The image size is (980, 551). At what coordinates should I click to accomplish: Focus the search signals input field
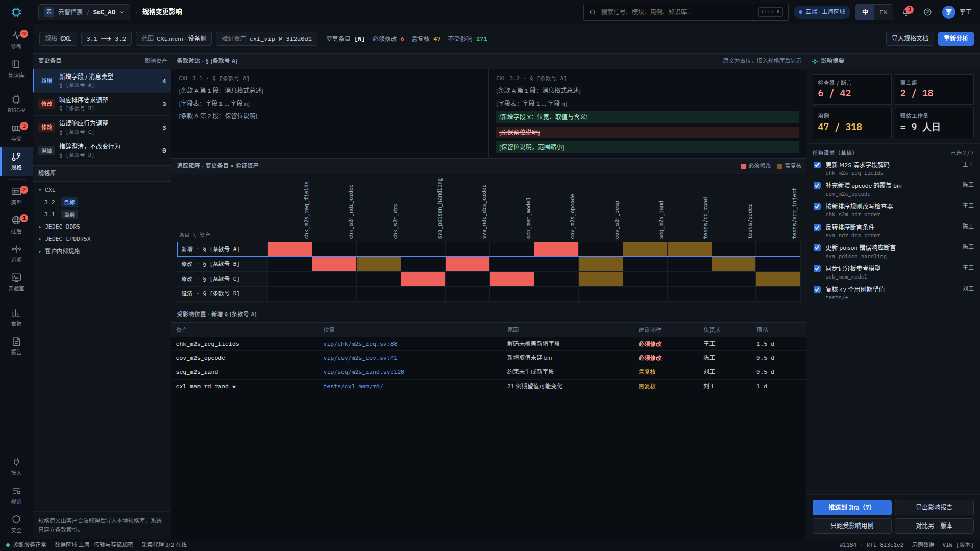[685, 12]
